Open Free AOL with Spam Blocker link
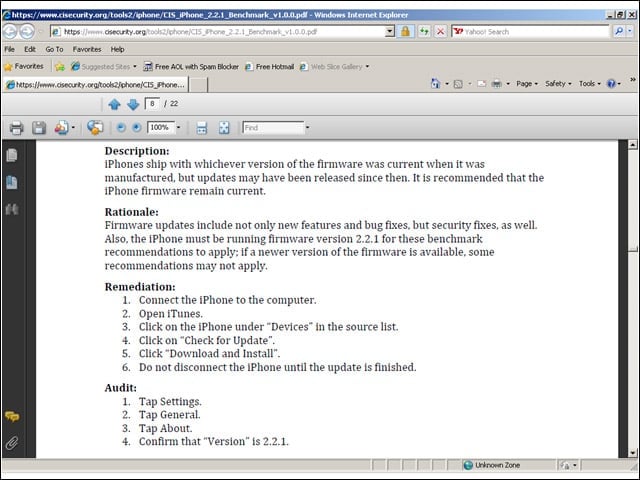The width and height of the screenshot is (640, 480). pyautogui.click(x=191, y=67)
